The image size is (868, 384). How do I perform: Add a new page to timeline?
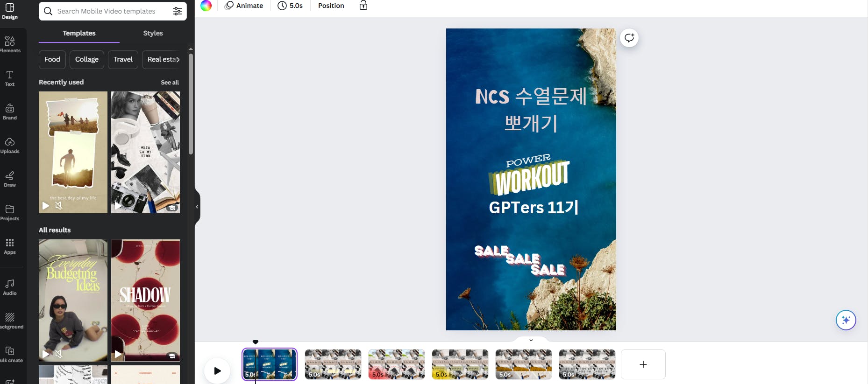[x=643, y=364]
